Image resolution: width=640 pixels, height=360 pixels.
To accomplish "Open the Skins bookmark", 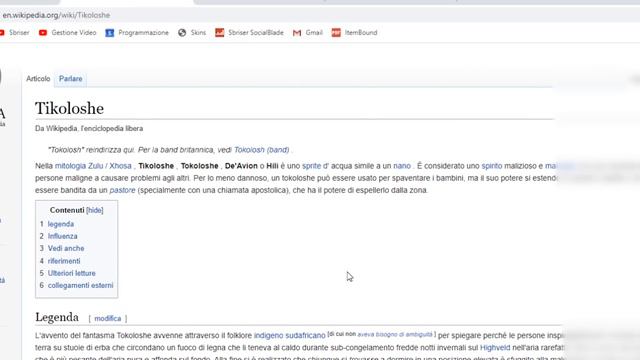I will point(192,33).
